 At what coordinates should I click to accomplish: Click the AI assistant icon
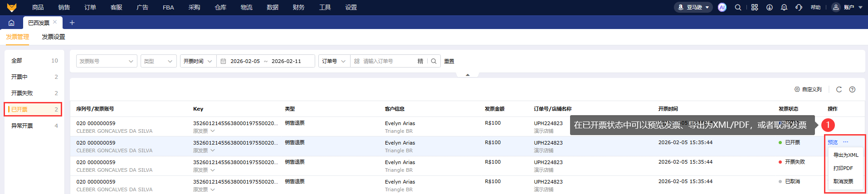click(x=722, y=7)
